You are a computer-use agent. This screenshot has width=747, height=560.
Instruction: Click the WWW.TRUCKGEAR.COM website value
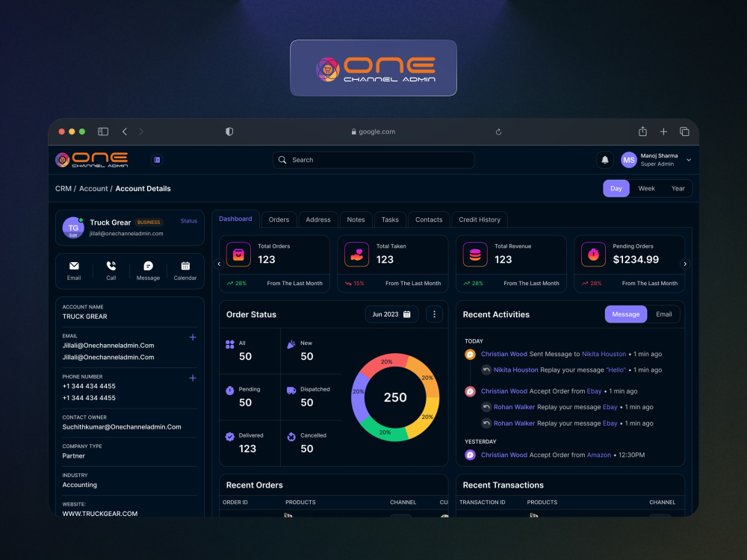[x=100, y=514]
